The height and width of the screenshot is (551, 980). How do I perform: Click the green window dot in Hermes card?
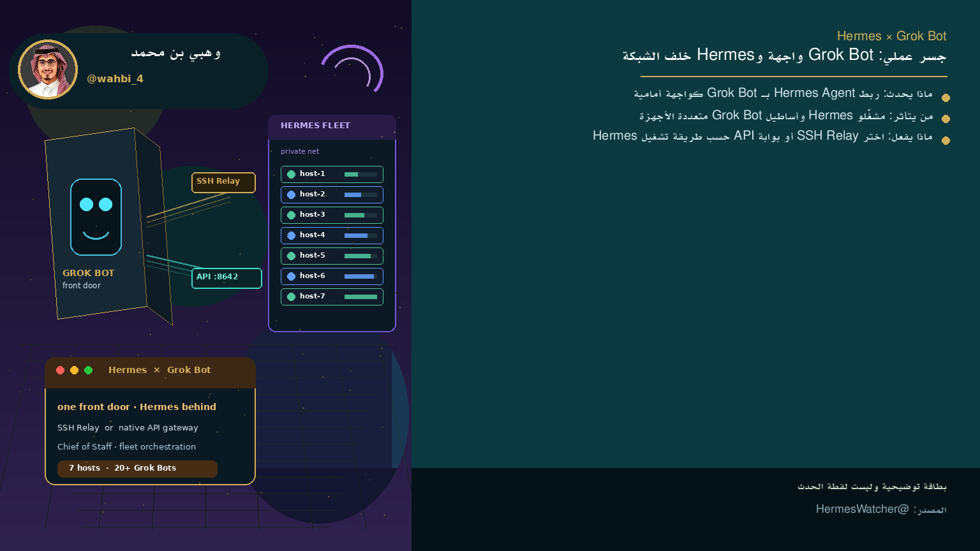point(89,370)
